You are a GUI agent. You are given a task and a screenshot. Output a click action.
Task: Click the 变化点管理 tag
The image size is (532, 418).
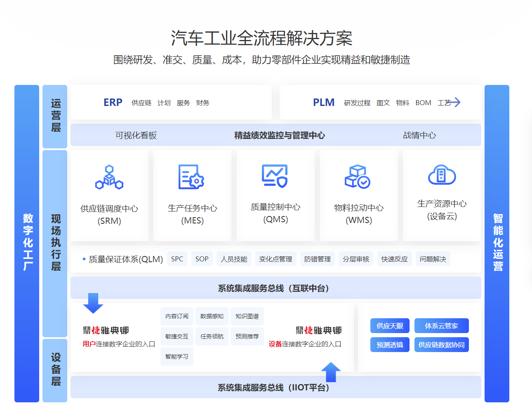[x=275, y=259]
